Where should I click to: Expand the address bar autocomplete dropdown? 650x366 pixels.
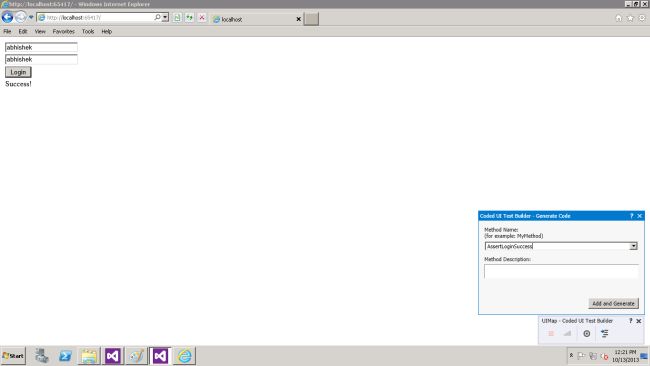165,17
